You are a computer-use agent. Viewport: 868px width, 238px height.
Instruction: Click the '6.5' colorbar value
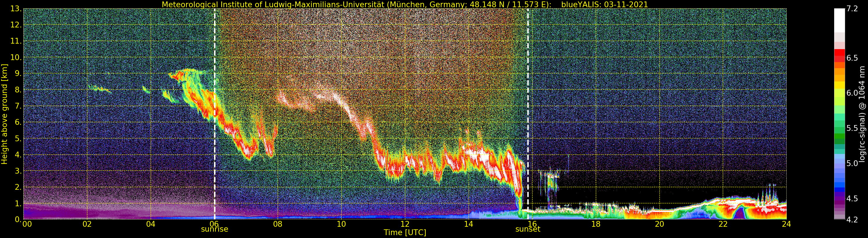(x=852, y=58)
